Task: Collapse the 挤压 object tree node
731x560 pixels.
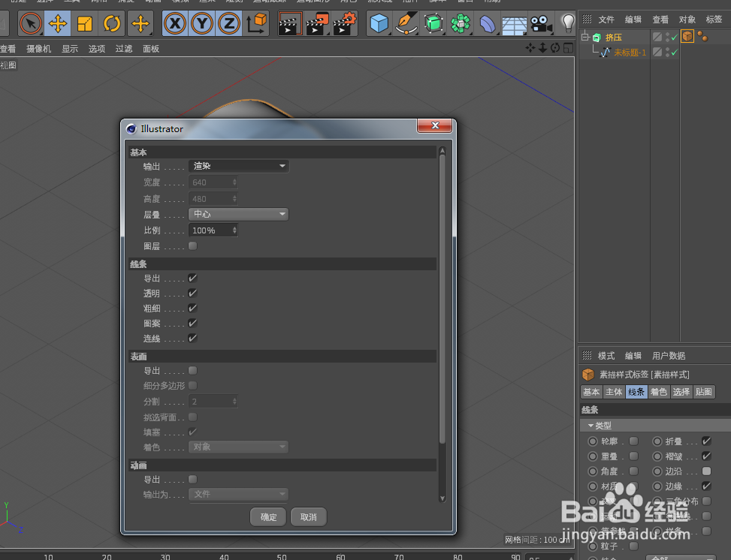Action: point(585,37)
